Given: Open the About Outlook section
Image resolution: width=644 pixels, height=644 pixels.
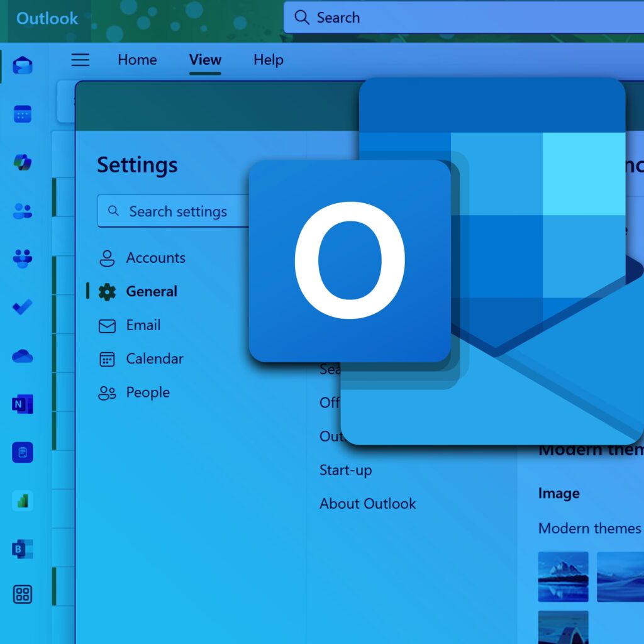Looking at the screenshot, I should pyautogui.click(x=367, y=503).
